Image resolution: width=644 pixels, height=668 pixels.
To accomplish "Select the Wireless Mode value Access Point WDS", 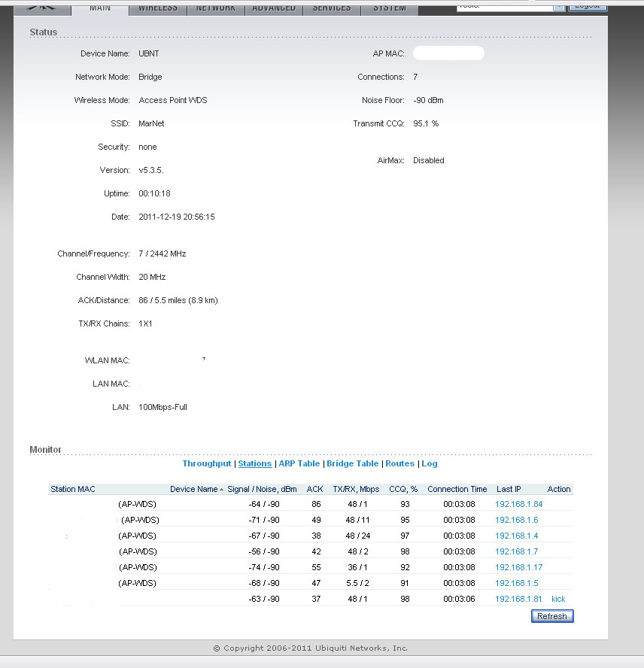I will tap(173, 100).
